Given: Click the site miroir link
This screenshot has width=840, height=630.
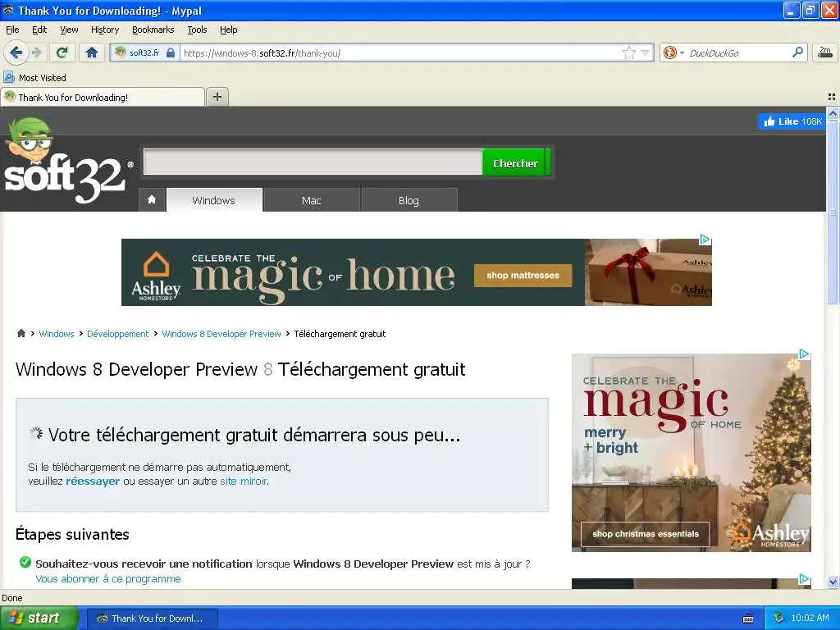Looking at the screenshot, I should pos(243,481).
